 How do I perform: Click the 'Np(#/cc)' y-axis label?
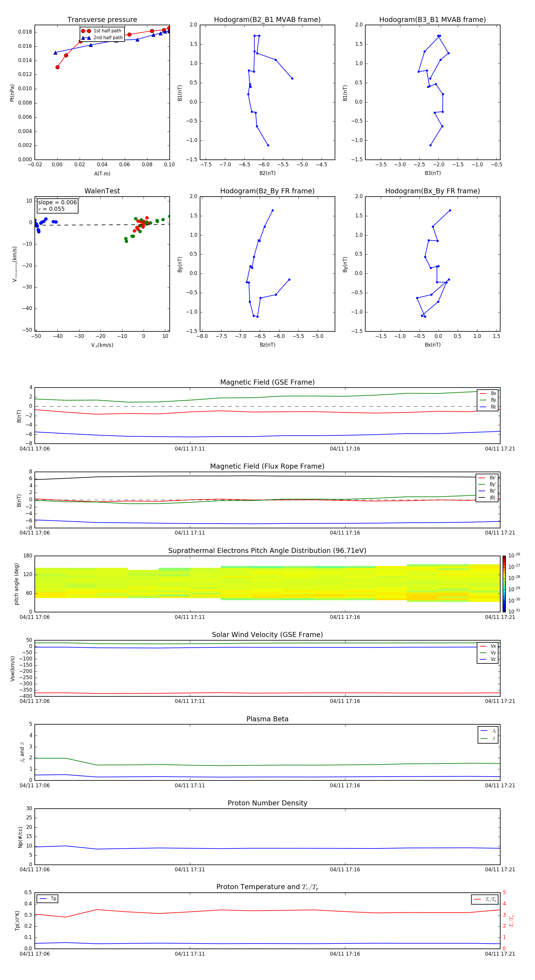20,837
